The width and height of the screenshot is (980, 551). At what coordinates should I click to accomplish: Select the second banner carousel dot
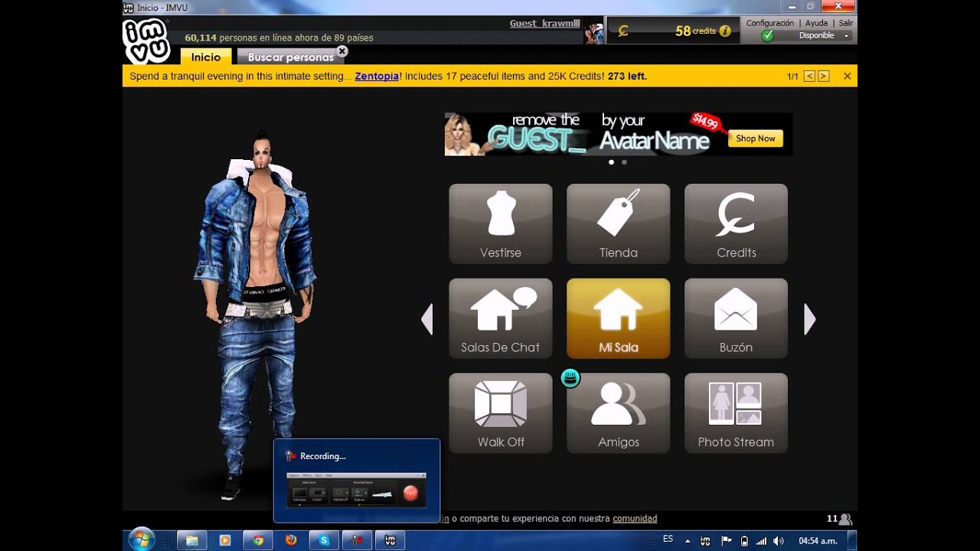click(x=624, y=162)
